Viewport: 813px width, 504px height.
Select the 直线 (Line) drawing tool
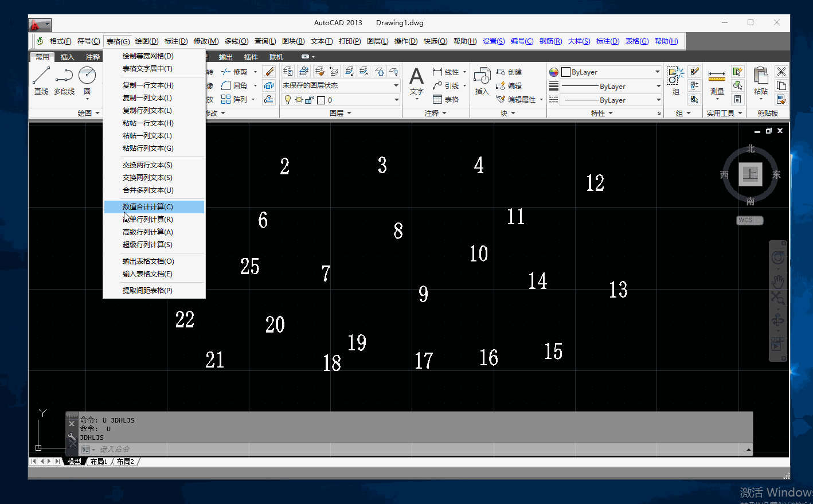41,80
